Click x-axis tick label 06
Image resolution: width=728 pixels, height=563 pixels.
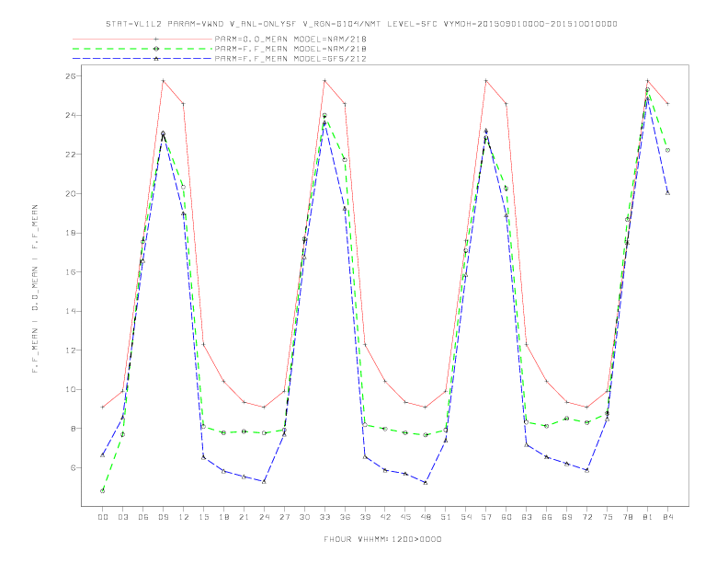(x=143, y=517)
